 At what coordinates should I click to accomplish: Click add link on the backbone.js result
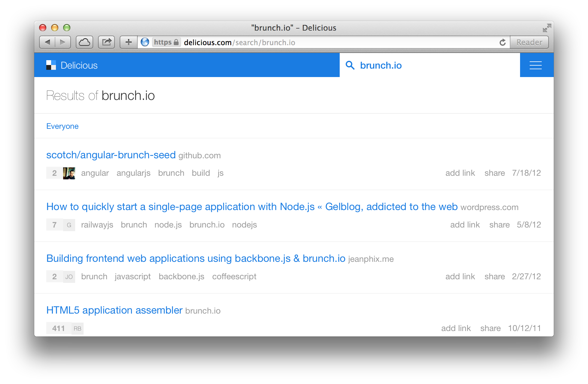tap(460, 277)
